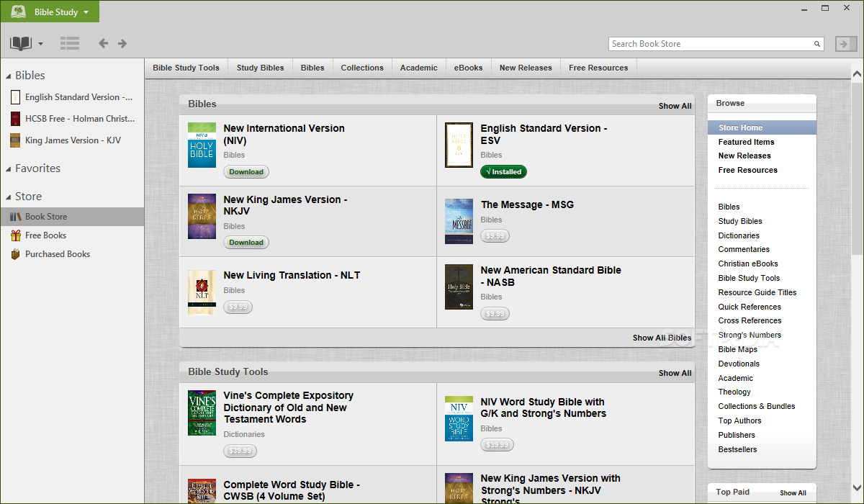Screen dimensions: 864x504
Task: Open The Message cover thumbnail
Action: click(459, 221)
